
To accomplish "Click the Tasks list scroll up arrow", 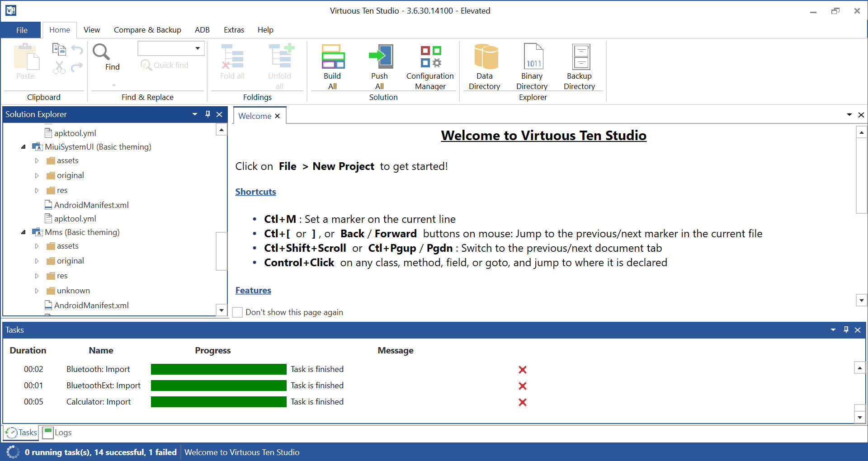I will click(x=859, y=368).
